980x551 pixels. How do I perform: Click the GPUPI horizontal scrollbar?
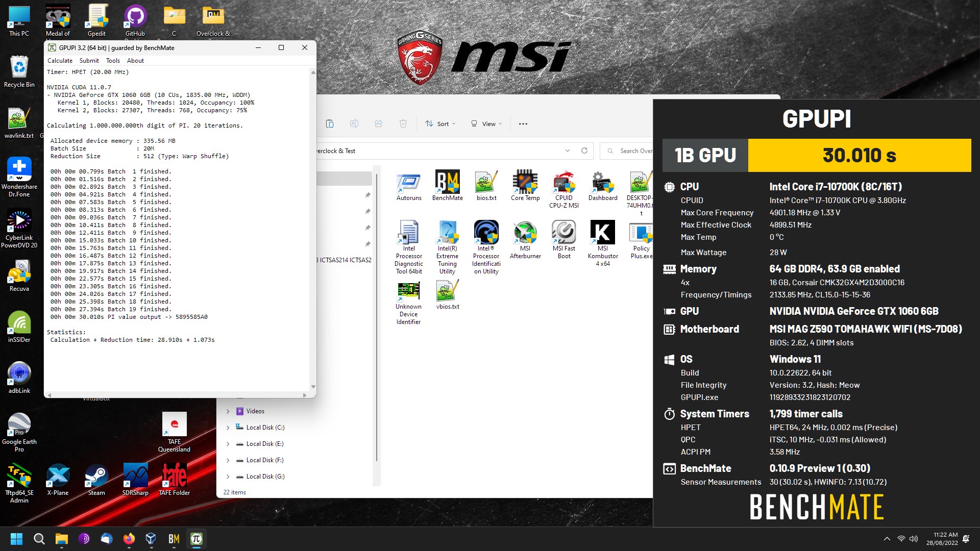[x=177, y=395]
